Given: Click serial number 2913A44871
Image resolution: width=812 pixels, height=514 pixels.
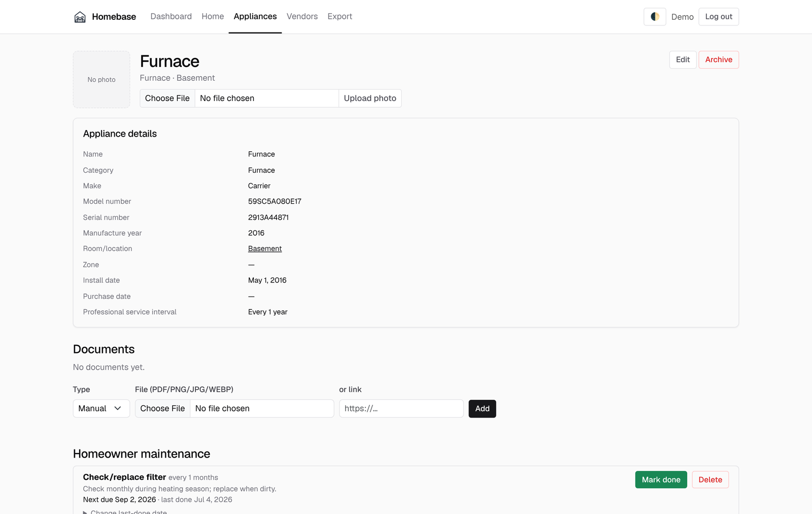Looking at the screenshot, I should [x=268, y=217].
